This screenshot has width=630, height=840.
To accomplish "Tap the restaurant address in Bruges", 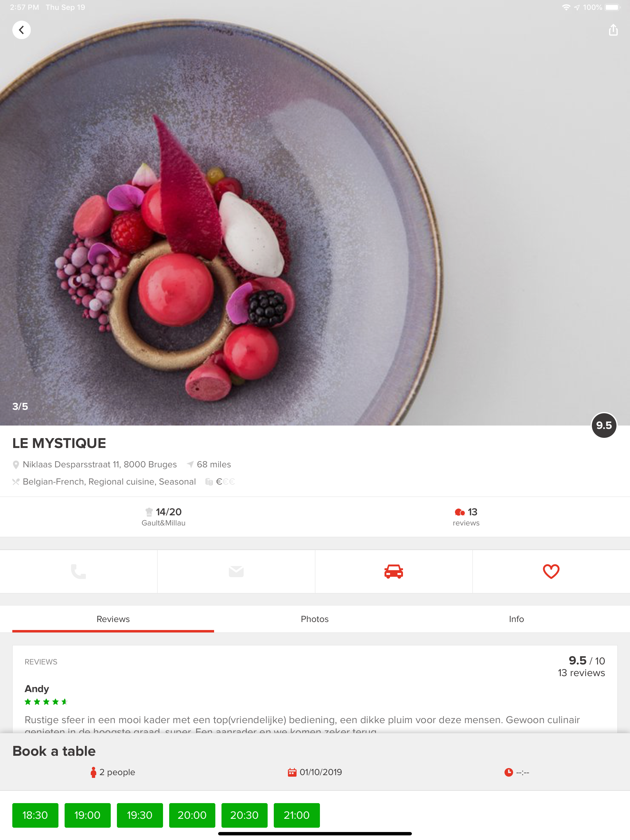I will pos(100,465).
